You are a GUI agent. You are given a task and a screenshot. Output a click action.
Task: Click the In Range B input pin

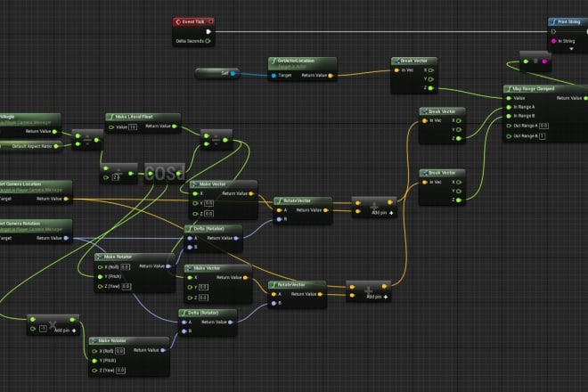[509, 117]
